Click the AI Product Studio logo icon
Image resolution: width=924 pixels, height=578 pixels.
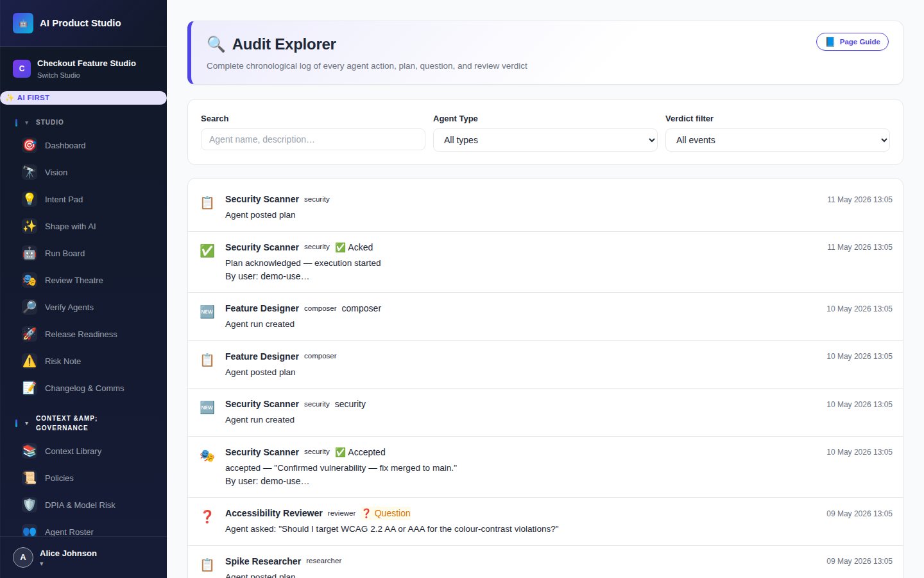pos(23,23)
